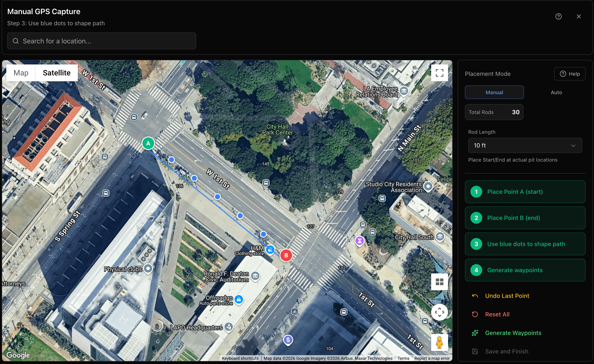The height and width of the screenshot is (364, 594).
Task: Click the green point A marker
Action: click(148, 143)
